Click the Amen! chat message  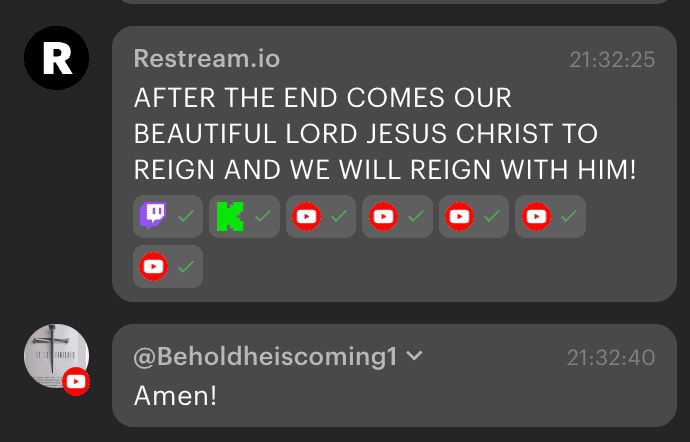coord(175,395)
